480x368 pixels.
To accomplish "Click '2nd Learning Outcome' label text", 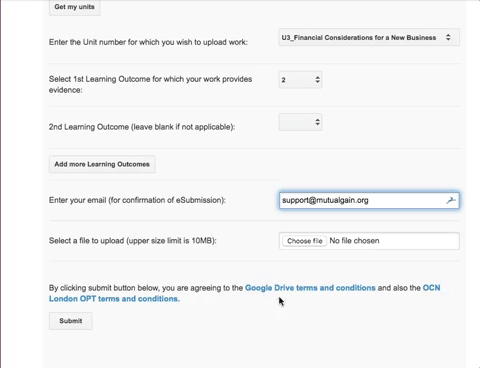I will (x=142, y=127).
